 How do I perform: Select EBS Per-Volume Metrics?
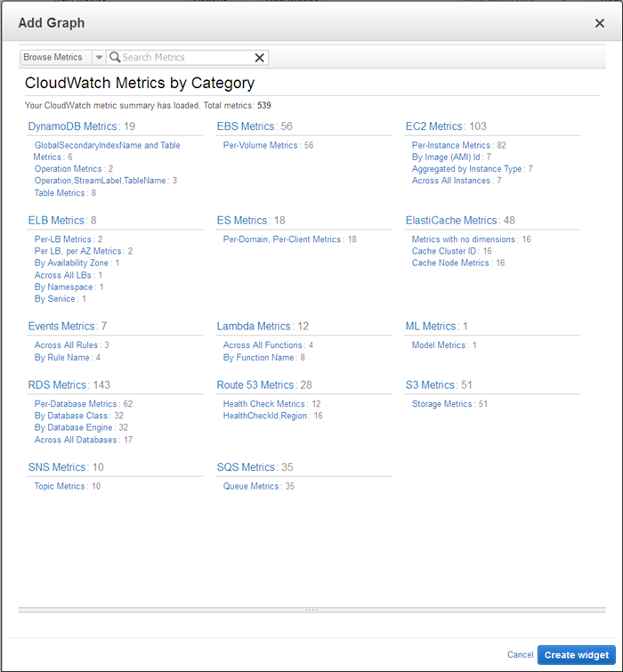(261, 145)
